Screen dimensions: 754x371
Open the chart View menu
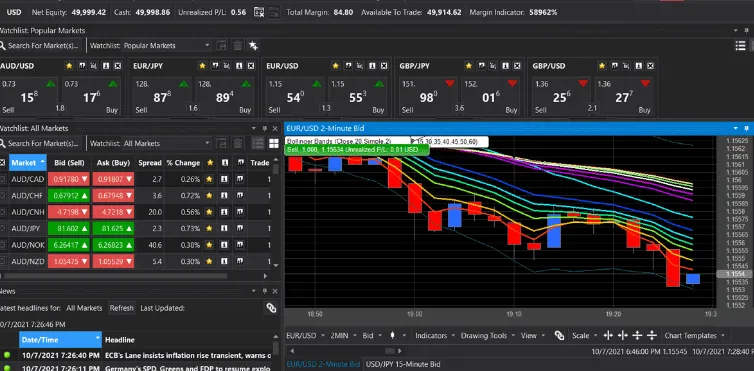[x=533, y=335]
